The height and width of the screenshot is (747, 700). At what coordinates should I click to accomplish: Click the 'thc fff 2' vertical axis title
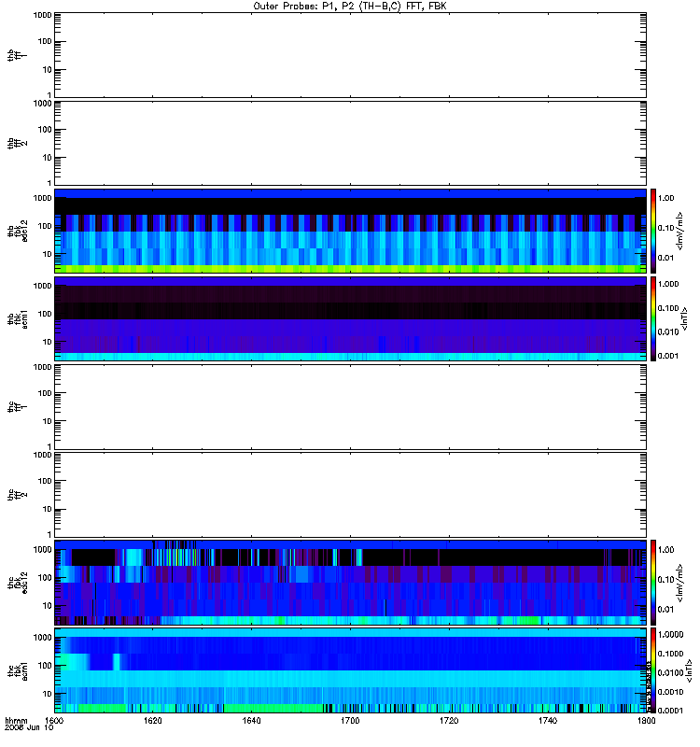18,495
